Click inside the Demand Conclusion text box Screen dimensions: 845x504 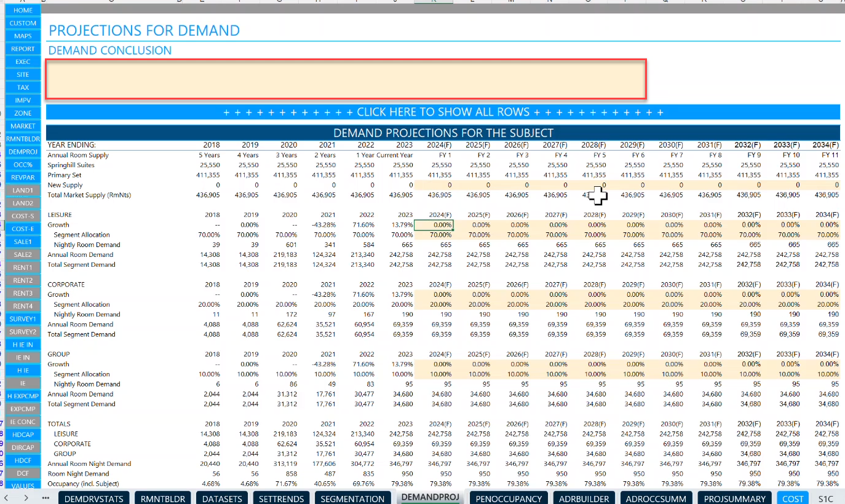[348, 79]
